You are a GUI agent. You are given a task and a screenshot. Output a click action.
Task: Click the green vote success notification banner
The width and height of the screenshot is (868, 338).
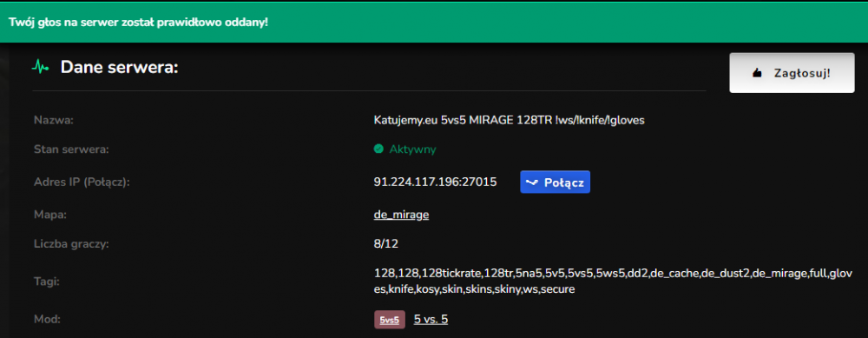(434, 23)
